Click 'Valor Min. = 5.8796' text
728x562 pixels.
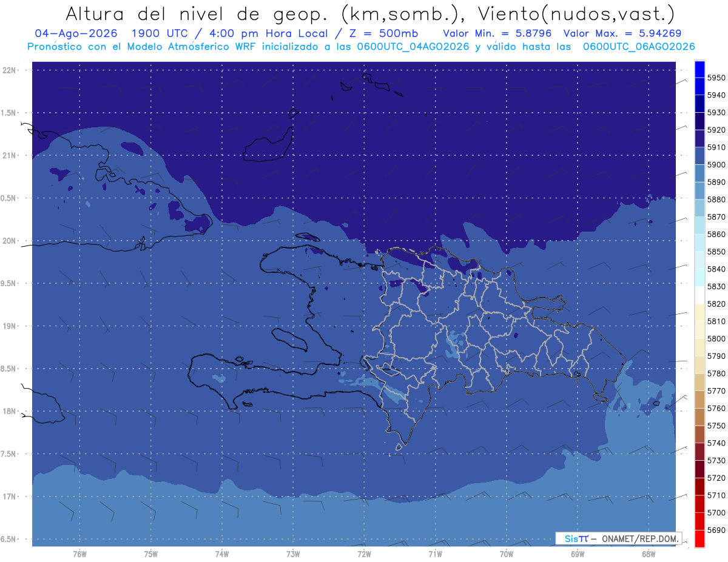[498, 33]
